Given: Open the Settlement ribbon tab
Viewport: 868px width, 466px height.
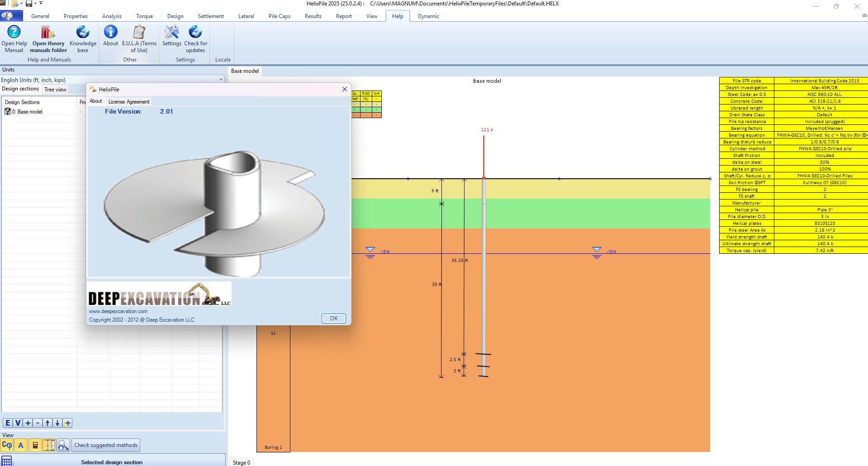Looking at the screenshot, I should coord(211,16).
